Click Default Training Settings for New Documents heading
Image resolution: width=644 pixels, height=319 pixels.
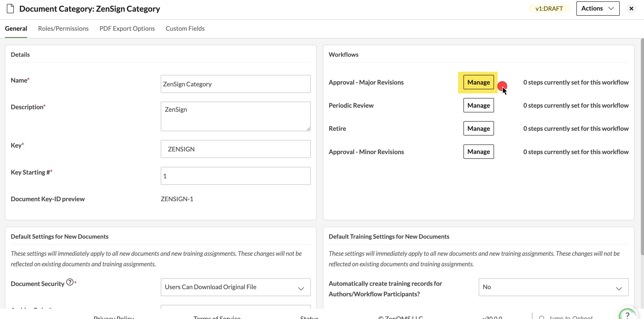click(x=389, y=237)
